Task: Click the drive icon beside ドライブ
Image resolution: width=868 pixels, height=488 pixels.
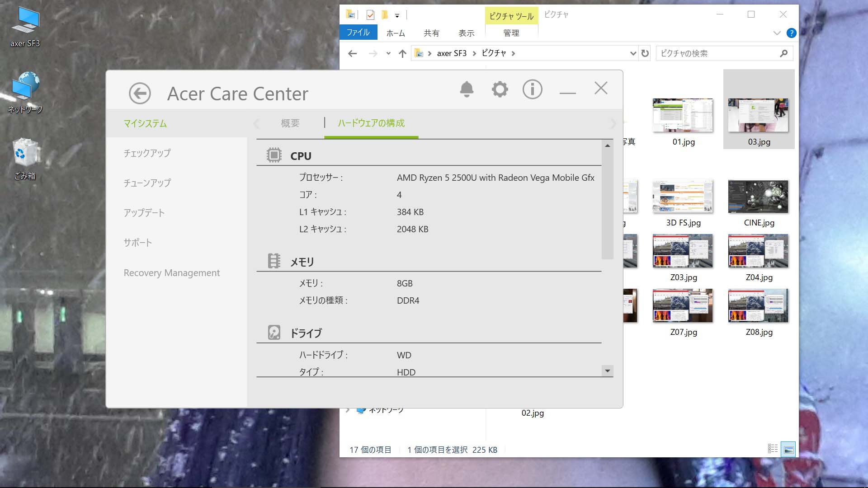Action: (274, 332)
